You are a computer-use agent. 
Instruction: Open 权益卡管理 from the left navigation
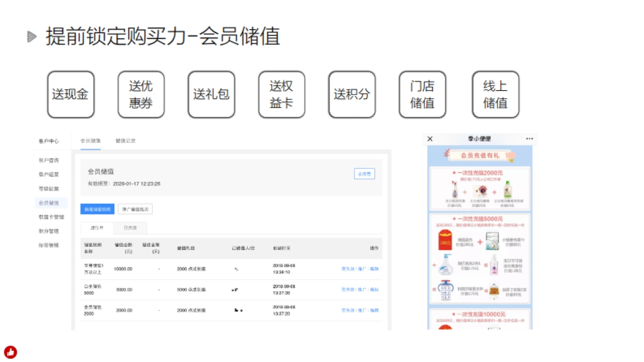coord(51,217)
